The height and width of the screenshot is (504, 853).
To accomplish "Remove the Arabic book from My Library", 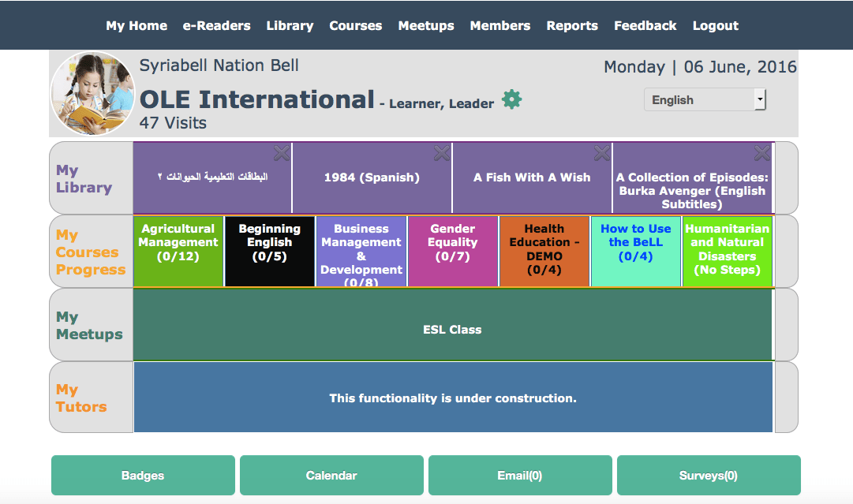I will tap(282, 152).
